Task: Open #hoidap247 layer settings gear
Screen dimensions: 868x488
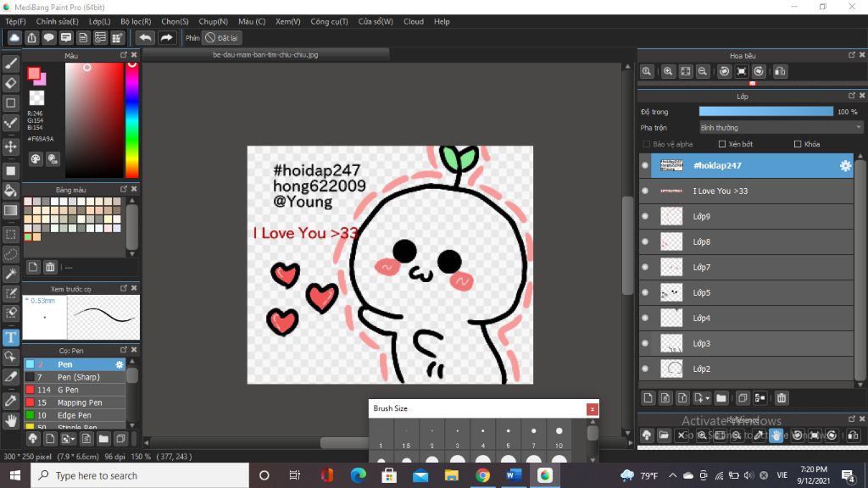Action: 845,165
